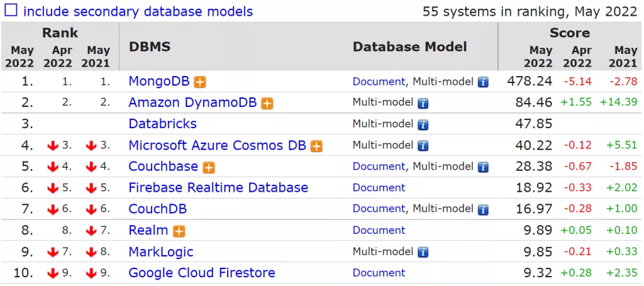Click the orange plus icon next to MongoDB
This screenshot has height=286, width=644.
click(x=200, y=82)
